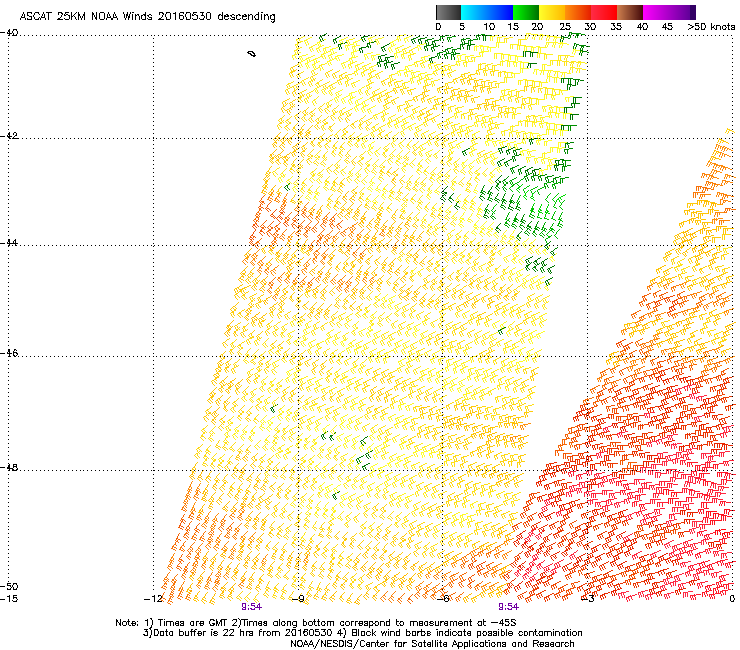Click the '45' legend scale number
740x650 pixels.
667,27
